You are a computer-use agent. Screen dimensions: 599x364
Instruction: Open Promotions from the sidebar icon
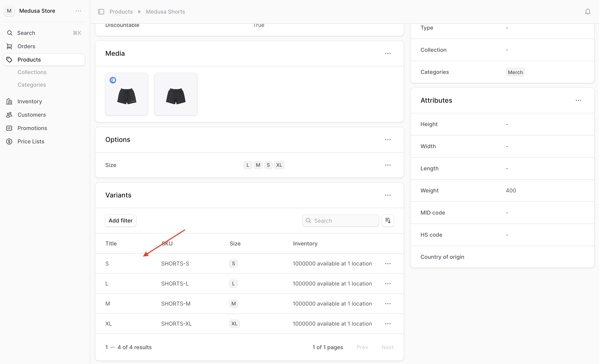(9, 128)
